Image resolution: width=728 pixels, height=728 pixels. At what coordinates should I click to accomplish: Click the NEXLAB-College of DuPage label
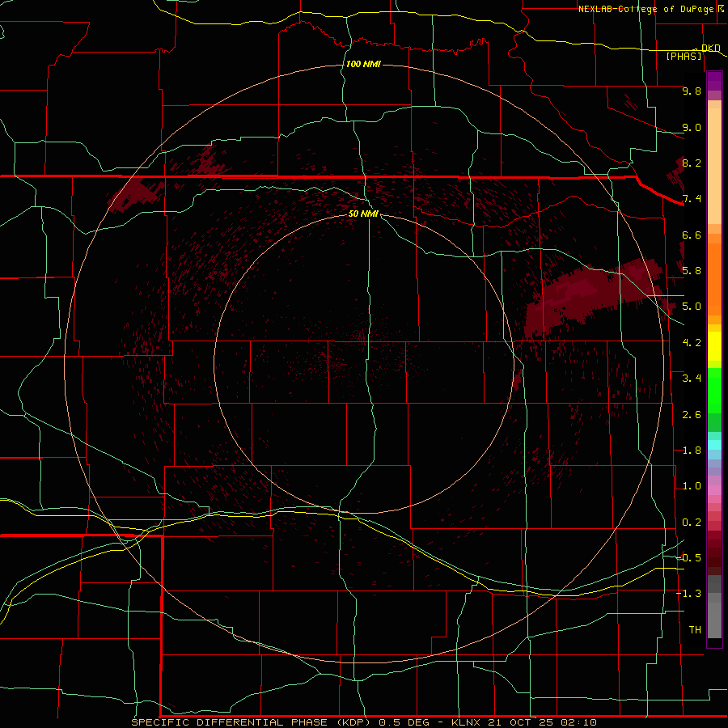point(645,9)
